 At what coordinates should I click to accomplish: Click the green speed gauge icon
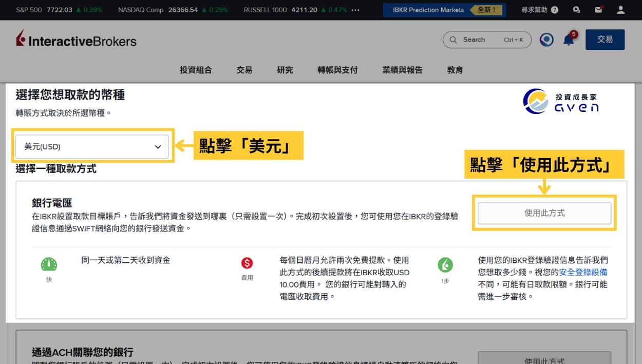click(49, 264)
